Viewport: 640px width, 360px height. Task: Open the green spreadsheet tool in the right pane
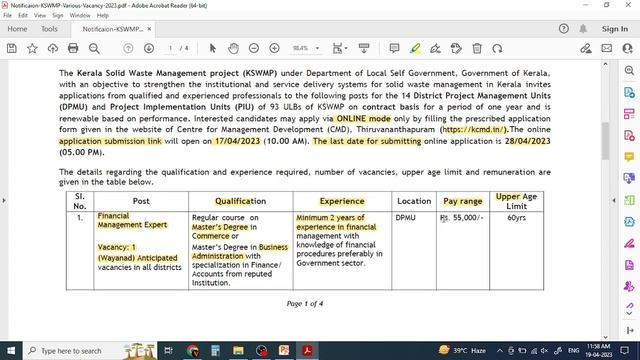[x=629, y=200]
